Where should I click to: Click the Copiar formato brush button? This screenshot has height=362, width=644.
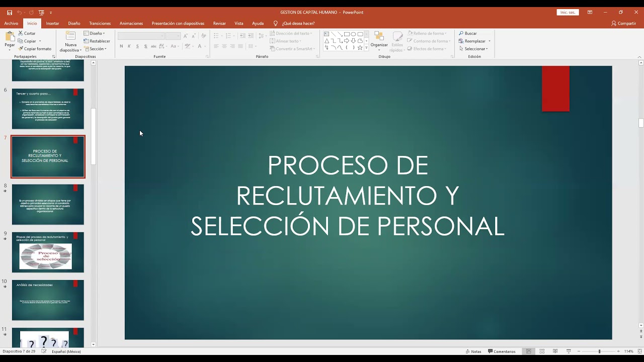(35, 49)
